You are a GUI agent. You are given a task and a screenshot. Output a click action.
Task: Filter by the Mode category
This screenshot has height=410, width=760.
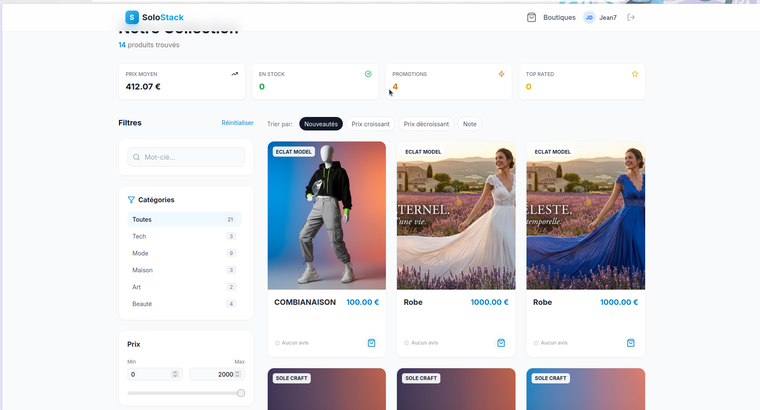tap(141, 253)
